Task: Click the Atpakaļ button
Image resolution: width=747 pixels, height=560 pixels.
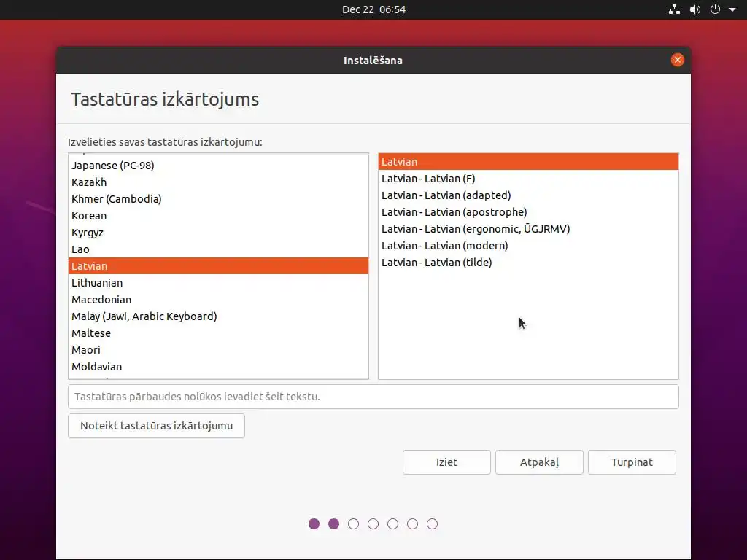Action: [539, 462]
